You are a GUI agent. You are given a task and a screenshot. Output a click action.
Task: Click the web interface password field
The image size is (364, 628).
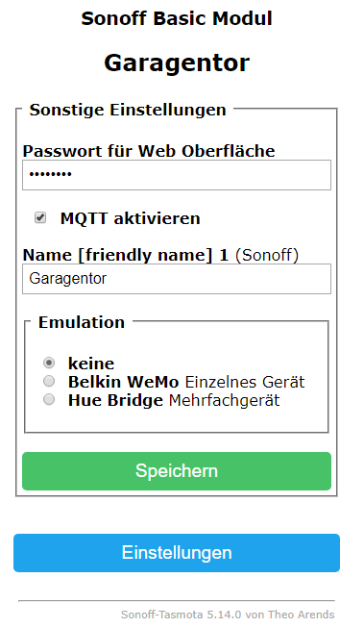[x=177, y=175]
